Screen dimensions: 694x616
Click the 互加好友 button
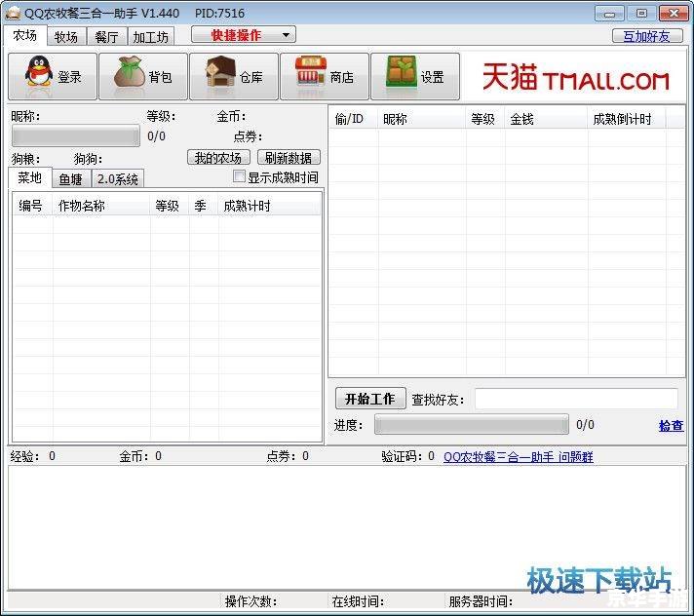(647, 36)
